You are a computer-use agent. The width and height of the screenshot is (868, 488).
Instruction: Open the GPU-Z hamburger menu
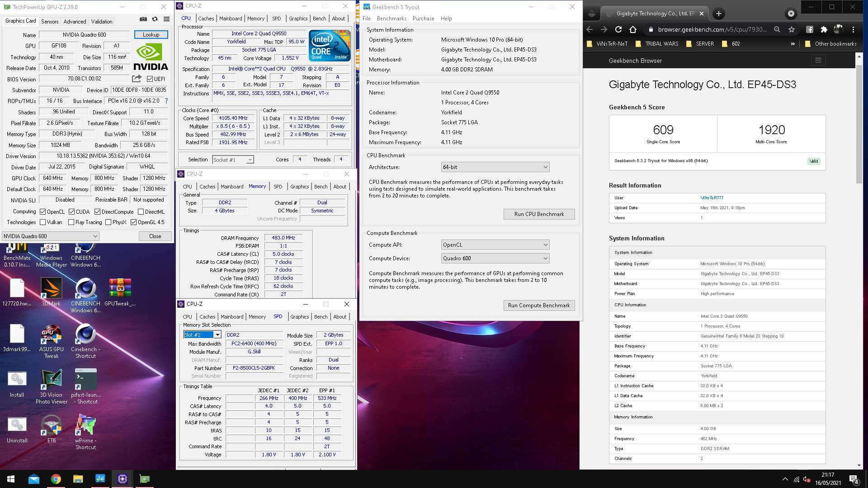pos(166,19)
